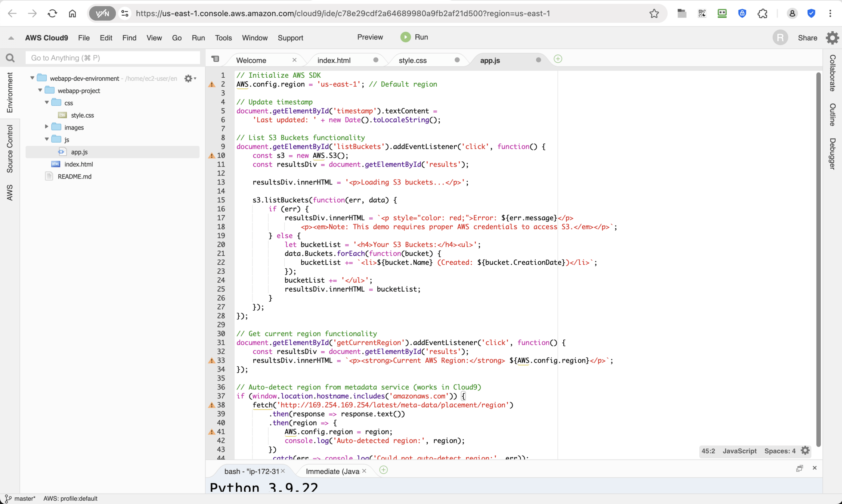The image size is (842, 504).
Task: Collapse the css folder
Action: [x=47, y=102]
